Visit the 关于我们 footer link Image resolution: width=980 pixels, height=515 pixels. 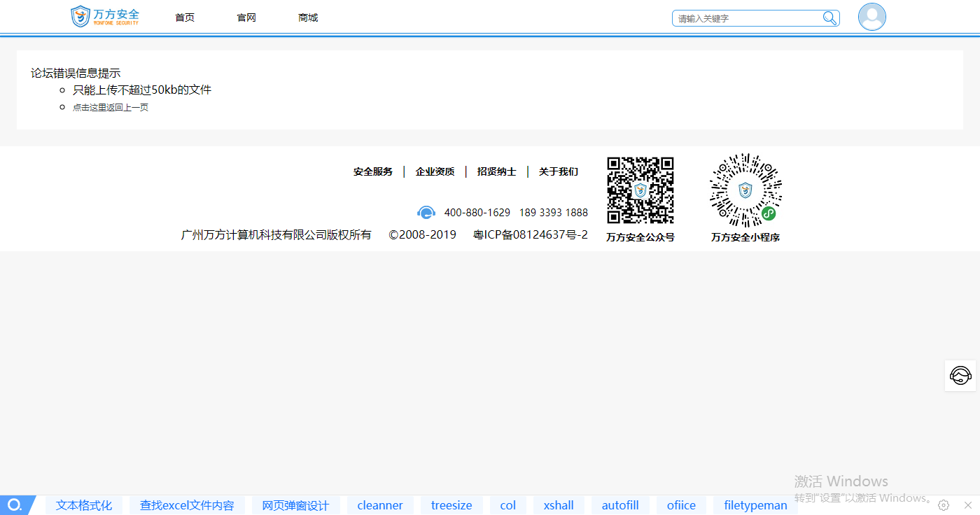pyautogui.click(x=558, y=171)
